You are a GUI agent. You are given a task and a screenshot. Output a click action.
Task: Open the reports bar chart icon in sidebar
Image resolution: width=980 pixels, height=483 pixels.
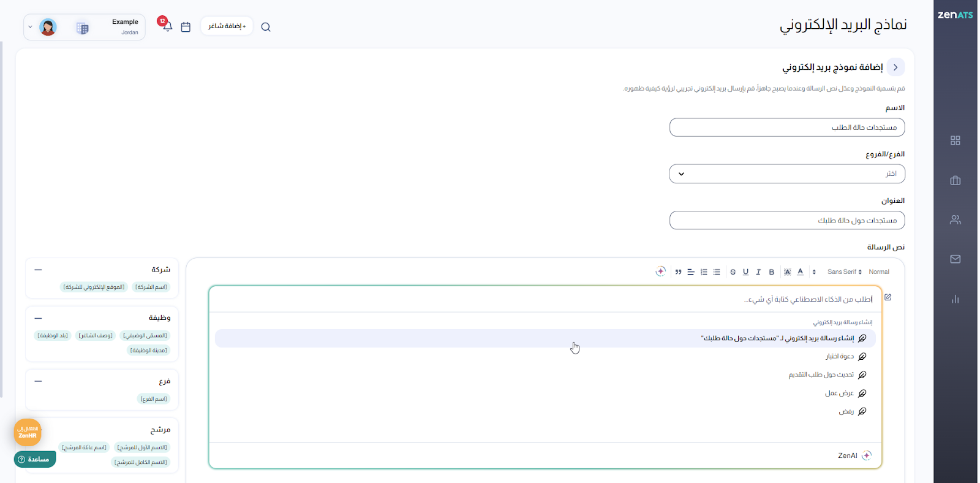tap(956, 299)
